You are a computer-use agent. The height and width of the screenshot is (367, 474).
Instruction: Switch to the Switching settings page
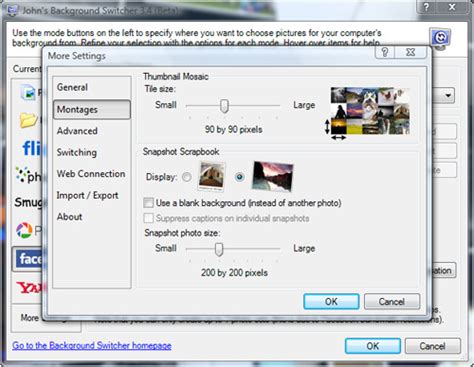point(77,152)
